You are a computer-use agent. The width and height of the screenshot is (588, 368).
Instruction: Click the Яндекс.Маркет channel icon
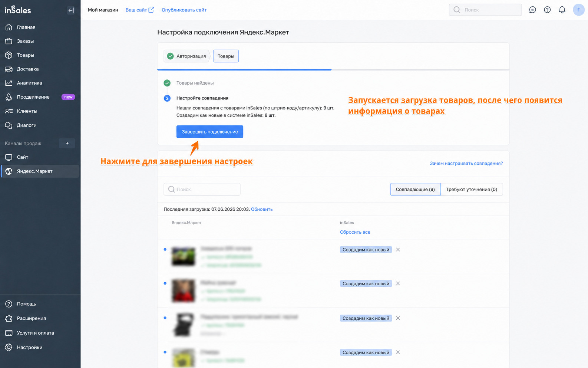pos(9,171)
